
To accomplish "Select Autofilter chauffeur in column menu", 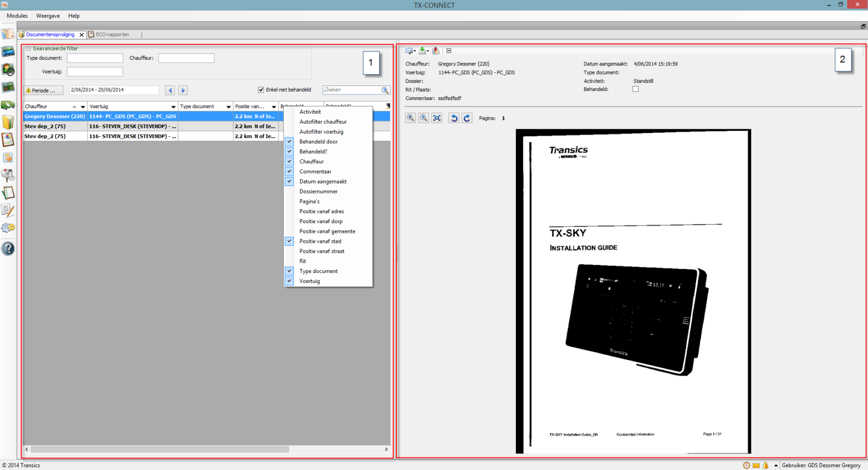I will [328, 122].
